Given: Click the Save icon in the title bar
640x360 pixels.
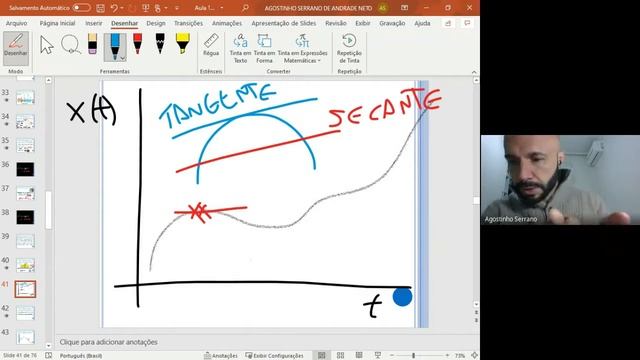Looking at the screenshot, I should pyautogui.click(x=100, y=8).
